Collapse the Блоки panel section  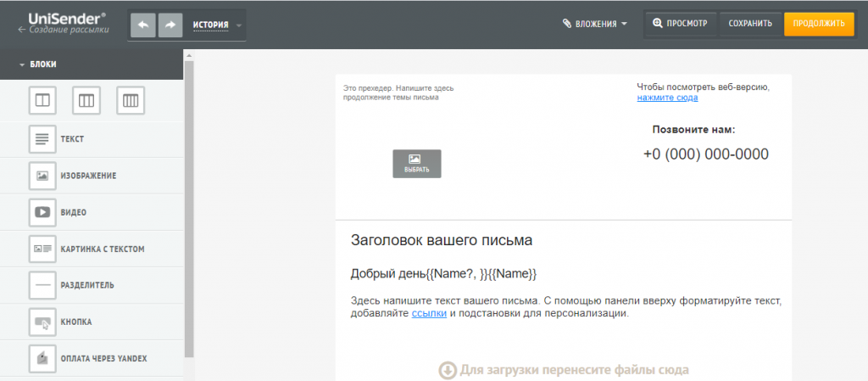(x=38, y=64)
